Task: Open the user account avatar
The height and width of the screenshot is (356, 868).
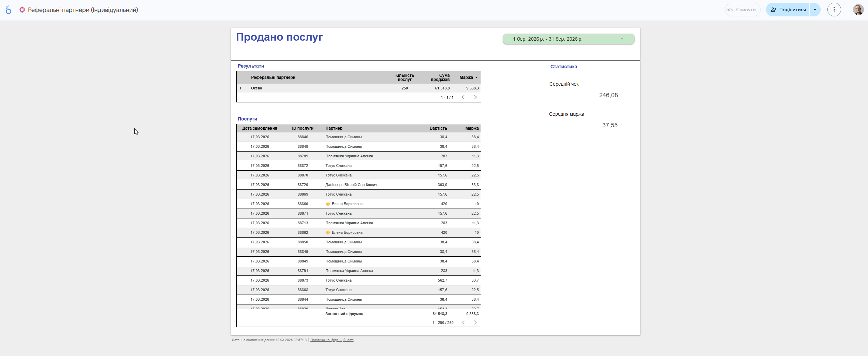Action: (858, 10)
